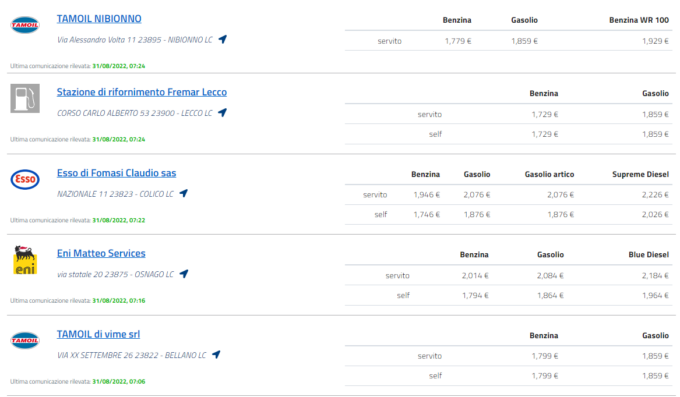Open navigation arrow beside Colico address
Viewport: 680px width, 397px height.
point(184,194)
